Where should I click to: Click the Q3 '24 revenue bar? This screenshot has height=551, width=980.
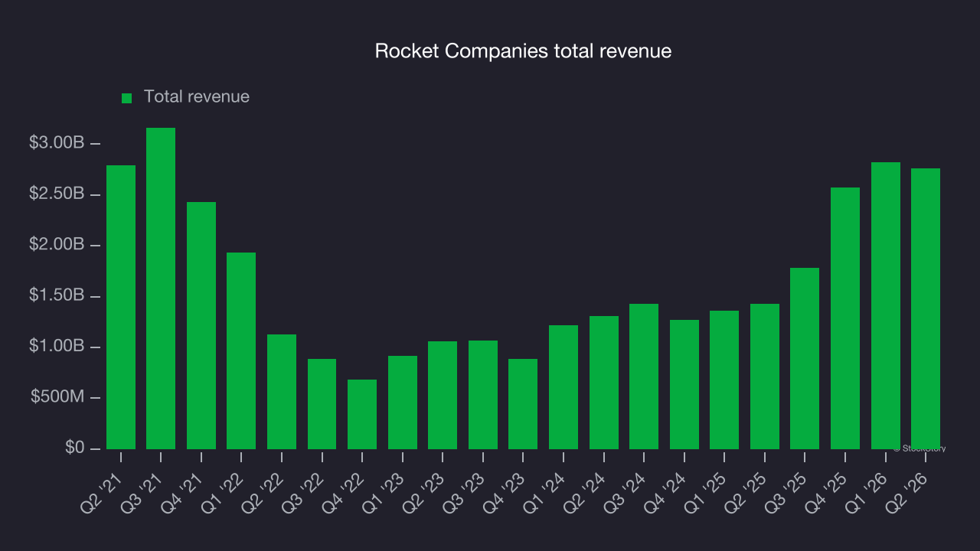coord(644,377)
